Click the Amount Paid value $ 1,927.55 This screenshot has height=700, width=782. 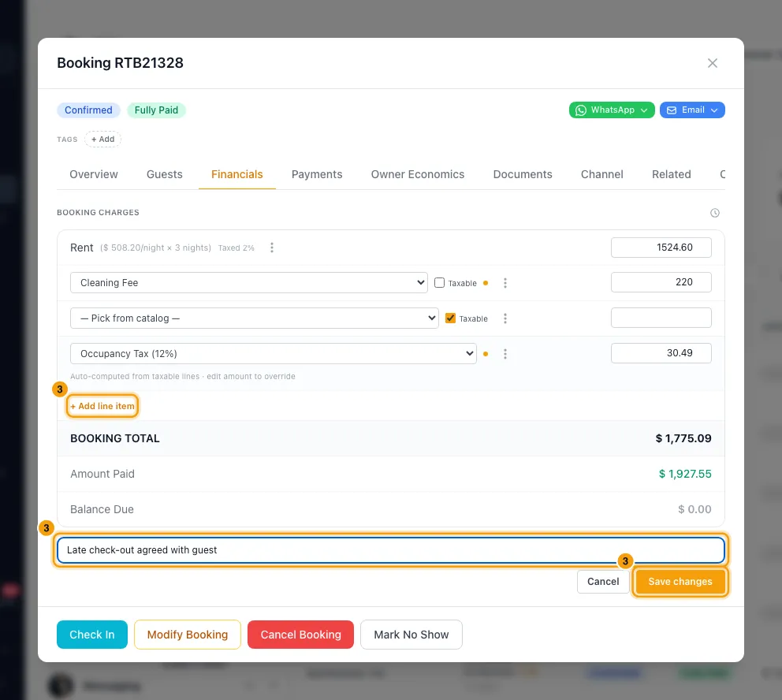(685, 474)
